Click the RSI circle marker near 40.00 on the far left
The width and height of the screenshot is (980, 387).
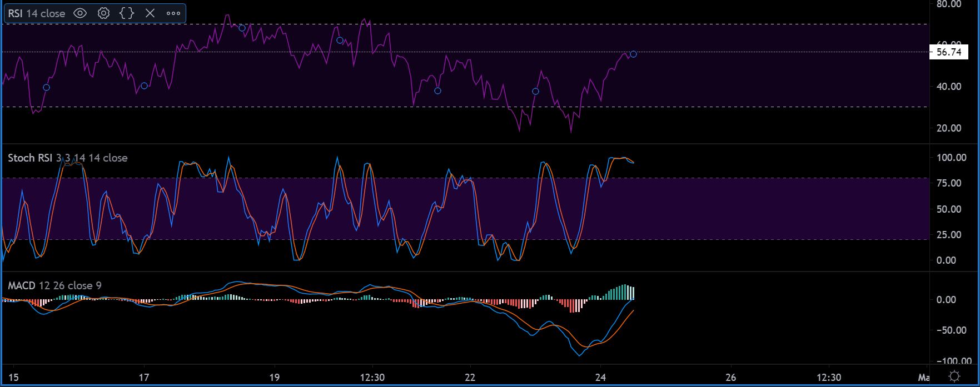click(47, 87)
